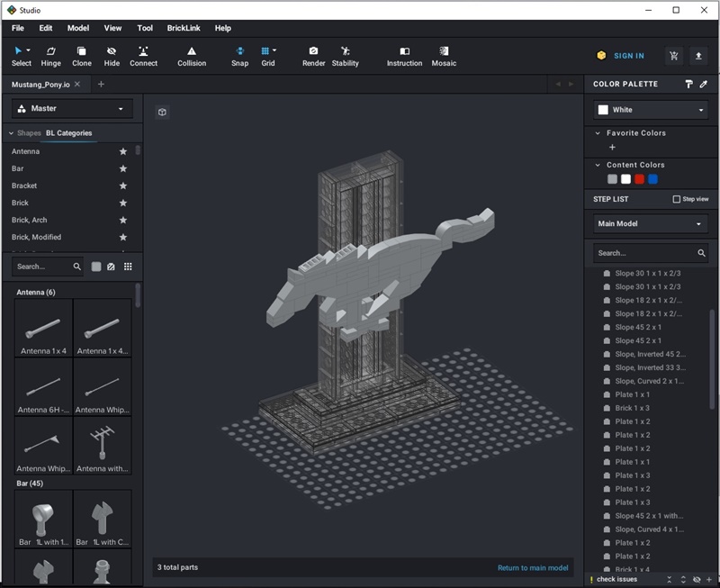Click the Step List search field
Viewport: 720px width, 588px height.
coord(643,253)
